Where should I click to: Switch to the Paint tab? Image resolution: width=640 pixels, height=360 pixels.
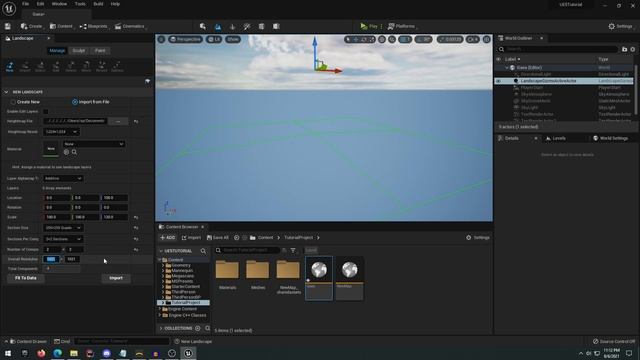(100, 51)
